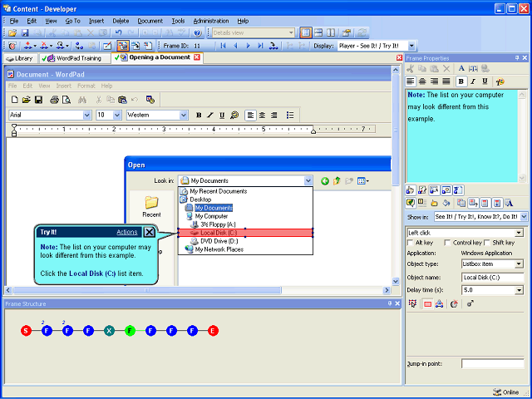Open the Administration menu
Image resolution: width=532 pixels, height=399 pixels.
[211, 21]
